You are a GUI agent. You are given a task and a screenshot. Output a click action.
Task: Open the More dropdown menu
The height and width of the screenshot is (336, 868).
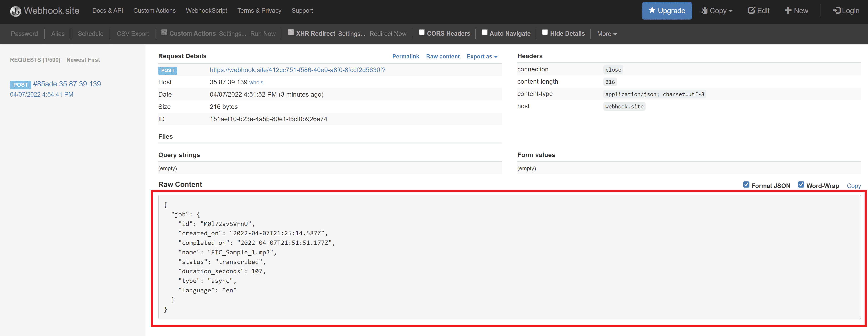(x=606, y=34)
